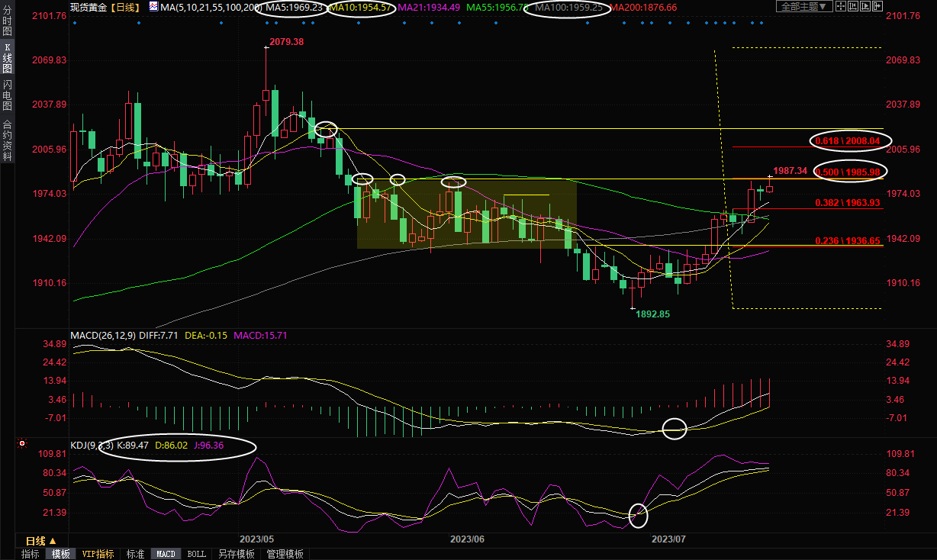Screen dimensions: 937x560
Task: Click the MA10:1954.57 value
Action: [362, 7]
